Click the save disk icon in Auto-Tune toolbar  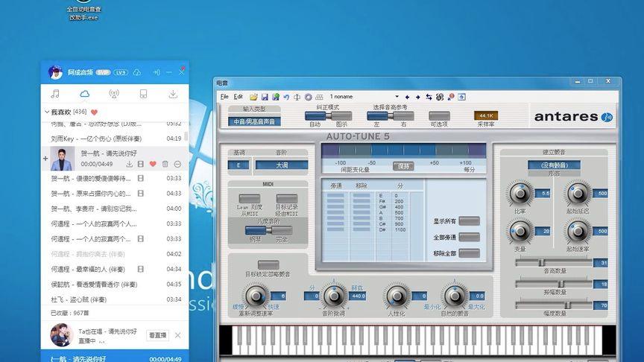coord(265,97)
